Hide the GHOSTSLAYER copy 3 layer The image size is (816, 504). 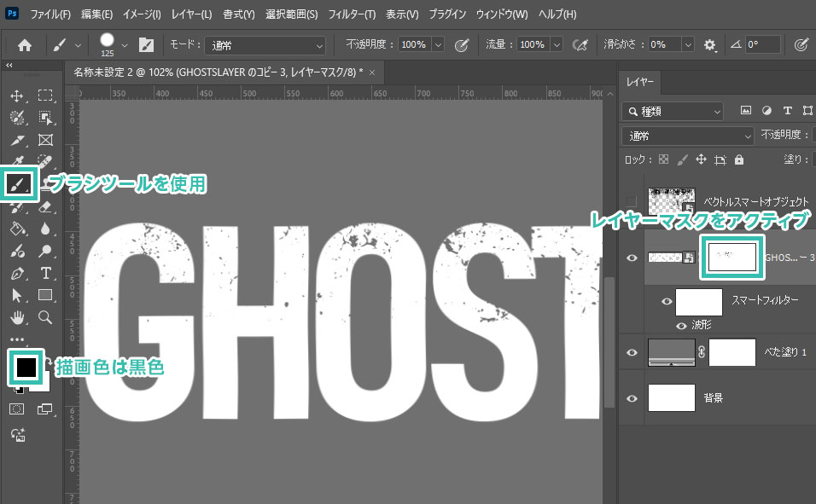point(632,258)
